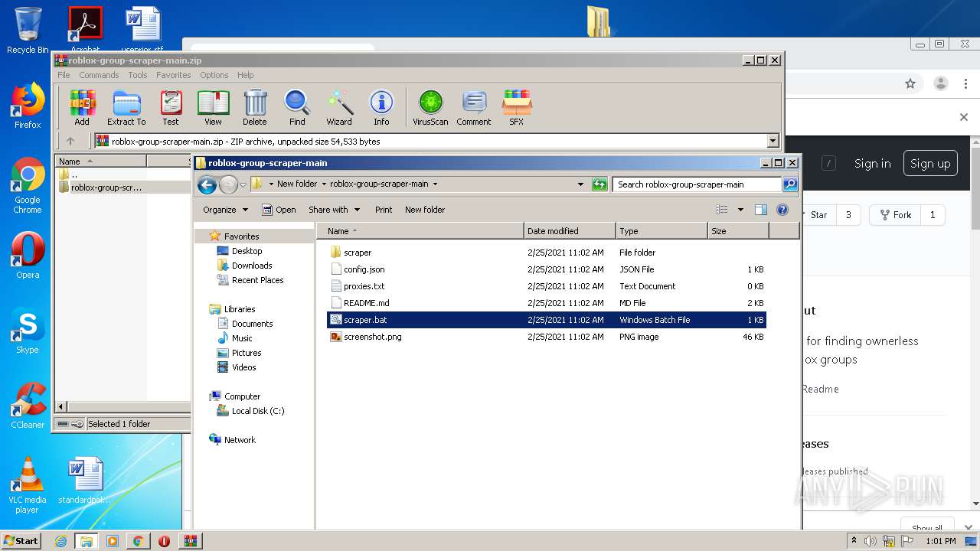Click the Explorer refresh button
The height and width of the screenshot is (551, 980).
[x=599, y=184]
